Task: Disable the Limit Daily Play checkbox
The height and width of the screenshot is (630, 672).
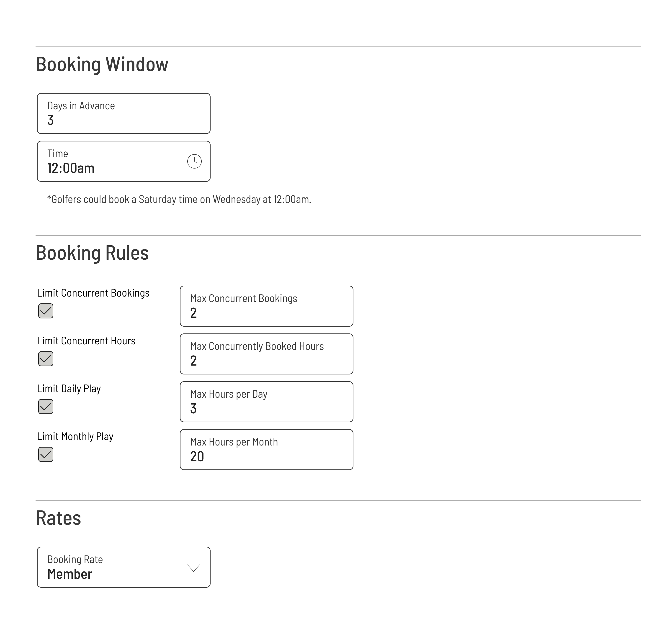Action: [x=46, y=406]
